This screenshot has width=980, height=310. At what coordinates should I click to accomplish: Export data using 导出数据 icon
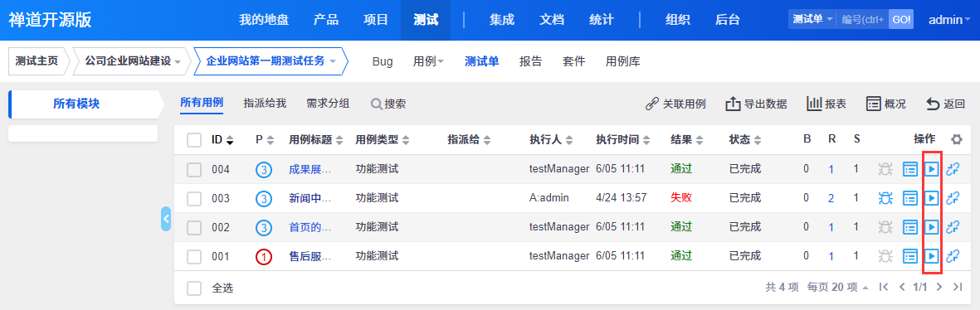point(756,104)
